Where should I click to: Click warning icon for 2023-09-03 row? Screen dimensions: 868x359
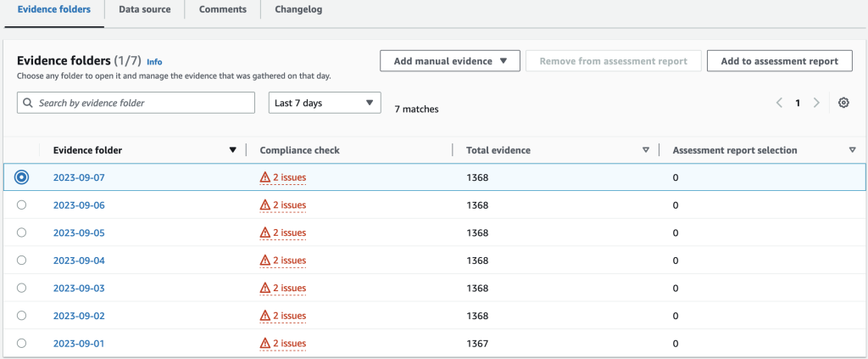coord(265,288)
